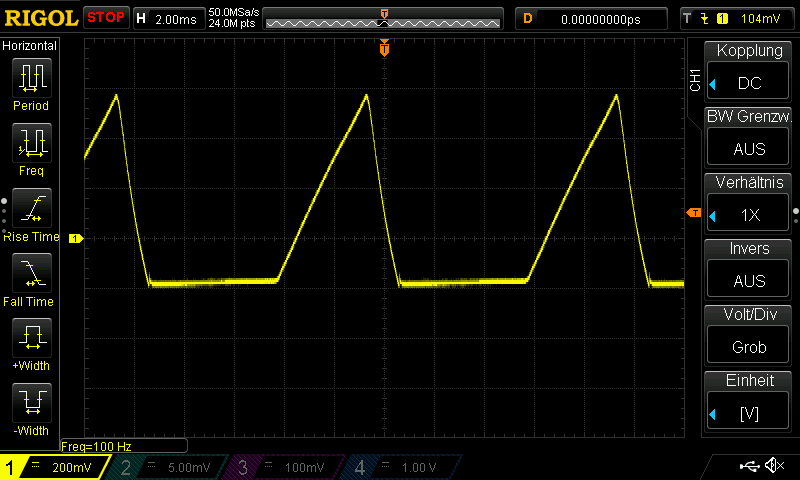Click the USB connection status icon
Viewport: 800px width, 480px height.
[748, 465]
